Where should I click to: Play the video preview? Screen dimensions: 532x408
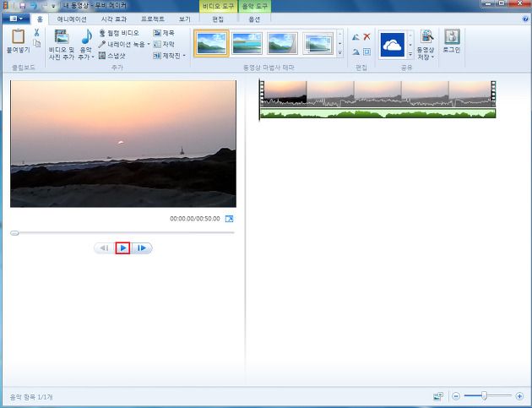122,248
